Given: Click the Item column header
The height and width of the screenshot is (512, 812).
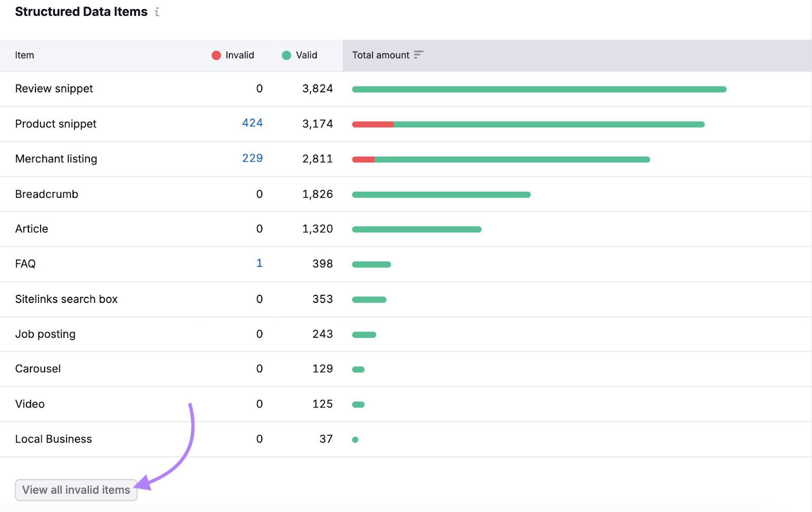Looking at the screenshot, I should tap(24, 55).
